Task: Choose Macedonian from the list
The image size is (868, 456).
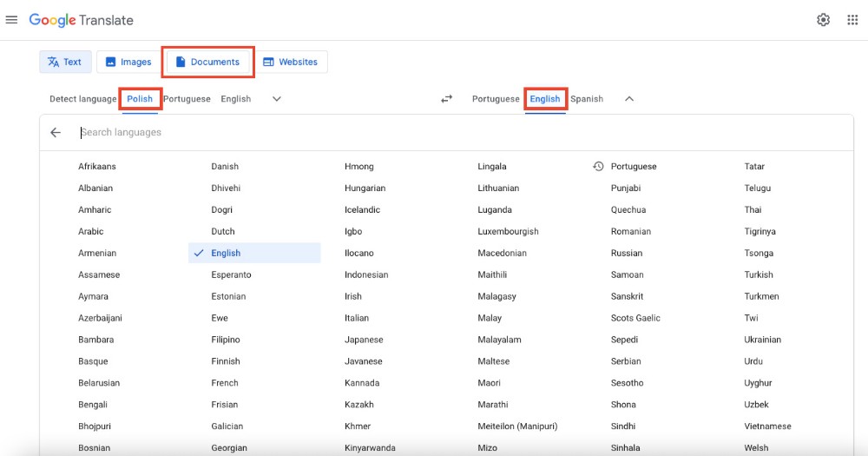Action: point(502,254)
